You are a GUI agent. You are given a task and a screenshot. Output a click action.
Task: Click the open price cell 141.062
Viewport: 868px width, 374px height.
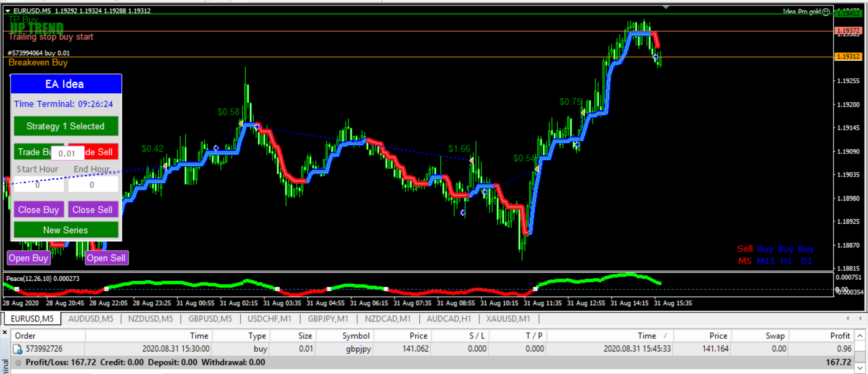(415, 349)
